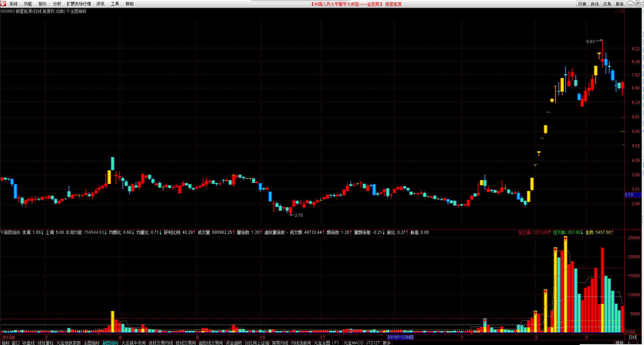This screenshot has height=345, width=644.
Task: Switch to 超短线交易用 indicator tab
Action: pos(211,343)
